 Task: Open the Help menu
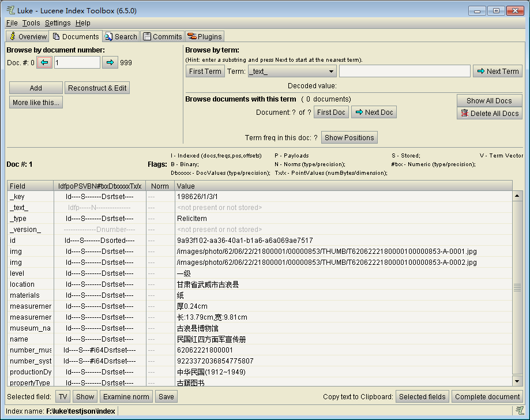pos(83,23)
